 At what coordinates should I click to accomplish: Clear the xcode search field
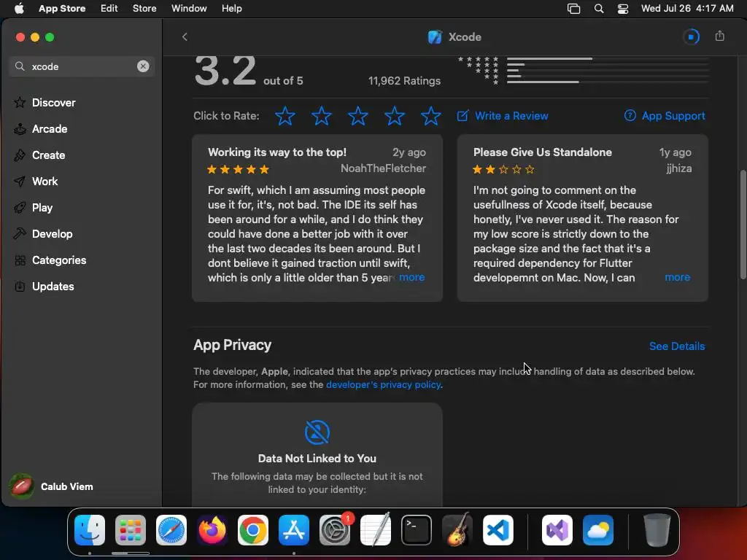pos(143,66)
